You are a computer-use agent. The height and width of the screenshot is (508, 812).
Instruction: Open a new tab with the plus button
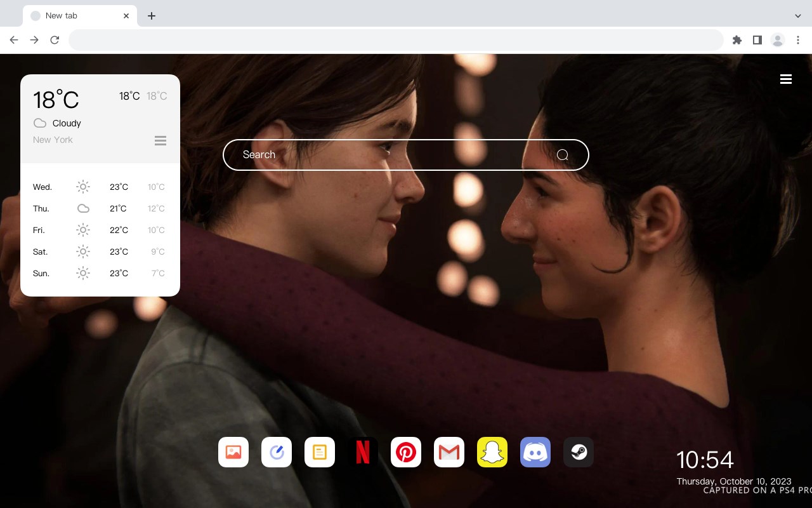pyautogui.click(x=152, y=16)
